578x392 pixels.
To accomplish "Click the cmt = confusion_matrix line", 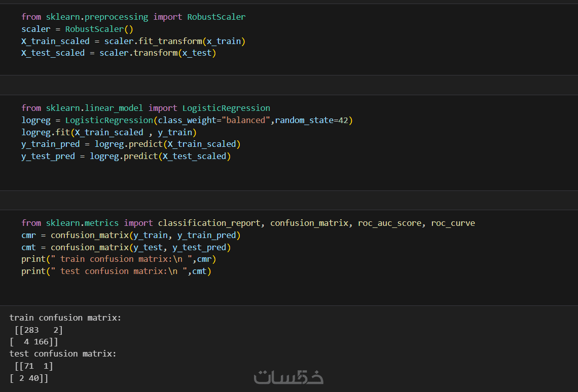I will tap(126, 247).
